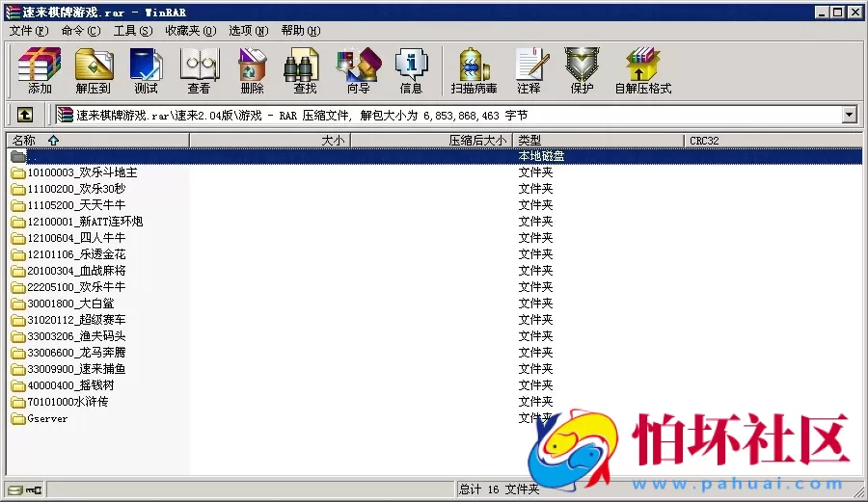
Task: Open the 命令(C) menu
Action: point(81,31)
